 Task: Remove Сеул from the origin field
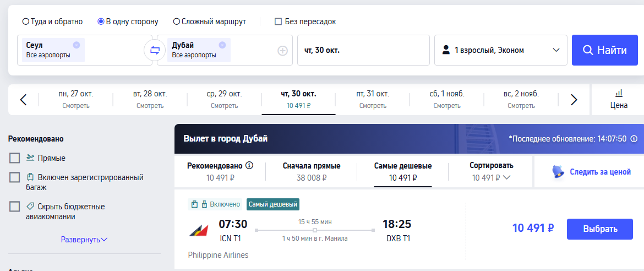(x=76, y=45)
